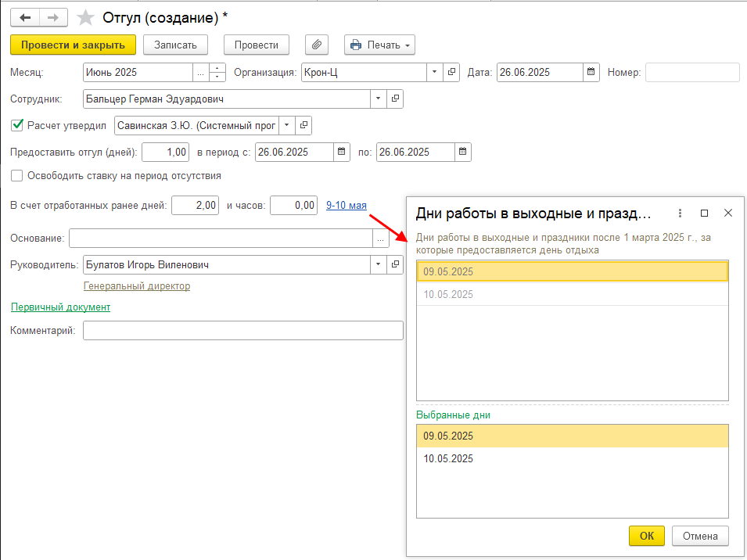The image size is (747, 560).
Task: Click the back navigation arrow
Action: 25,17
